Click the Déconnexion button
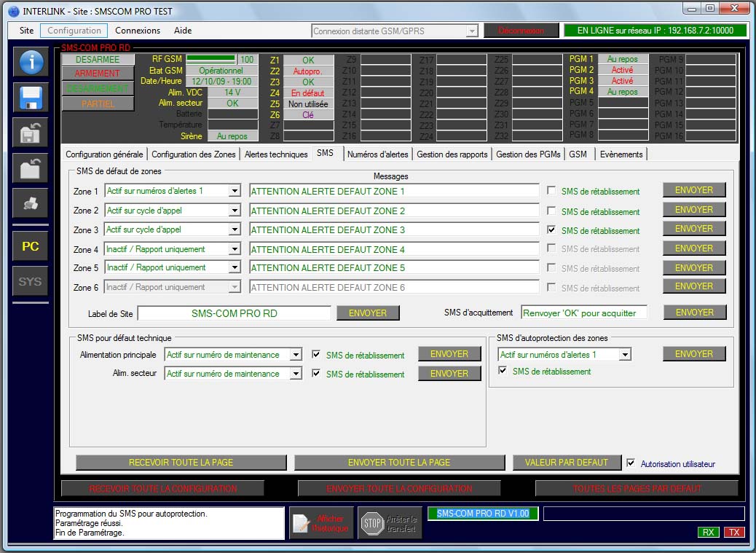Screen dimensions: 756x553 click(x=521, y=31)
